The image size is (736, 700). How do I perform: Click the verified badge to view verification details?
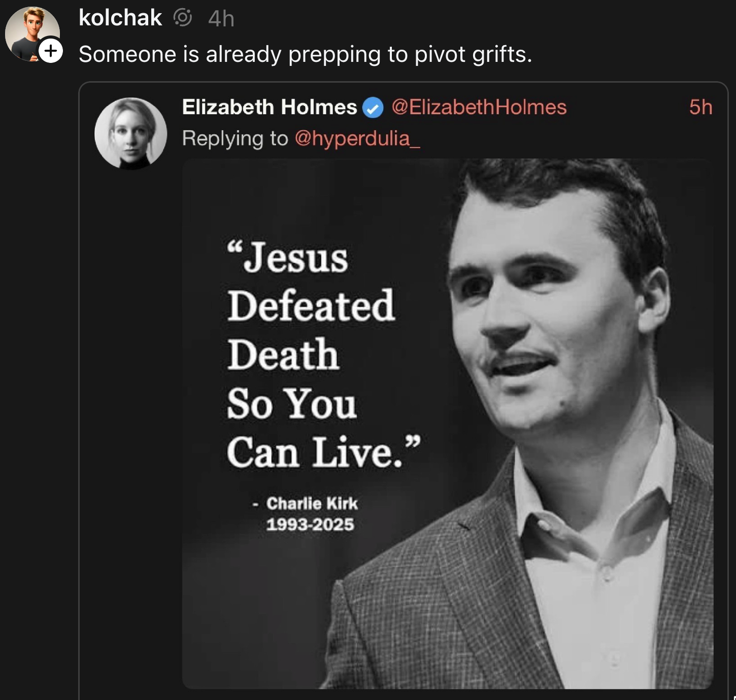pos(374,107)
